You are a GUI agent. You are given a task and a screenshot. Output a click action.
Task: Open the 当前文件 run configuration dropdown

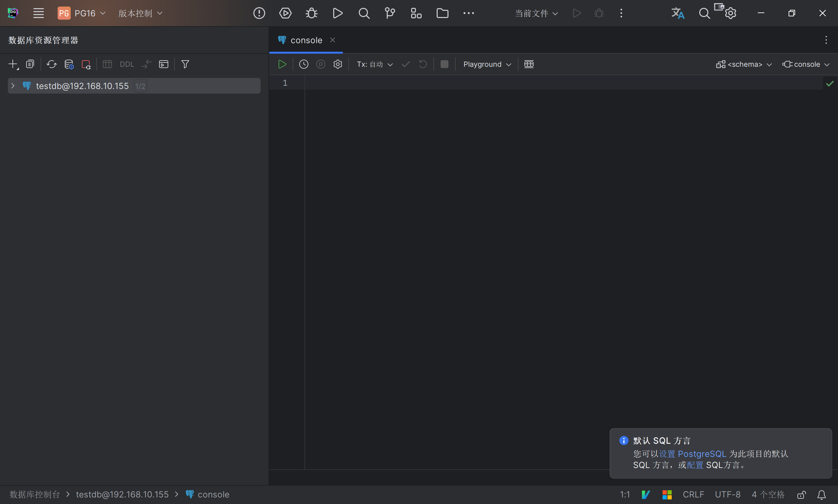coord(537,13)
